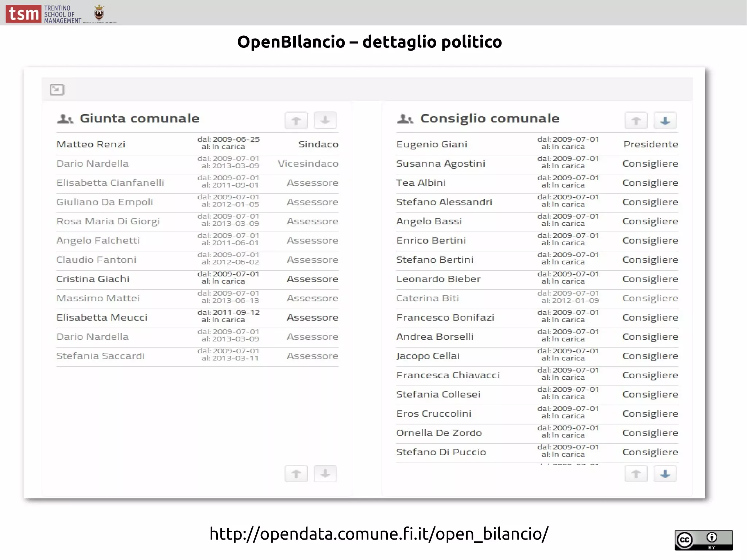This screenshot has height=560, width=747.
Task: Select Stefano Di Puccio
Action: coord(441,452)
